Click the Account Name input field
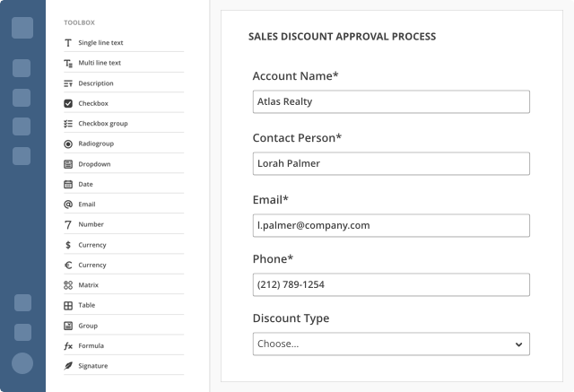 pos(391,101)
